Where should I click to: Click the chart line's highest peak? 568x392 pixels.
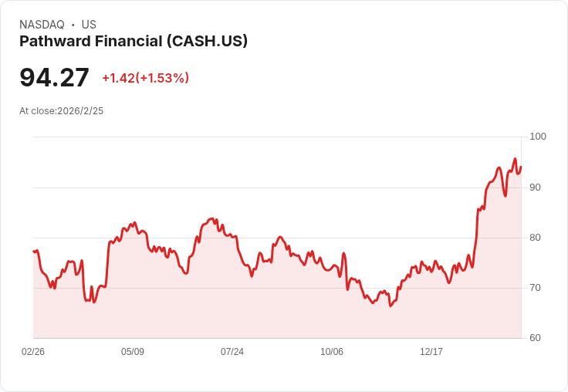tap(515, 159)
